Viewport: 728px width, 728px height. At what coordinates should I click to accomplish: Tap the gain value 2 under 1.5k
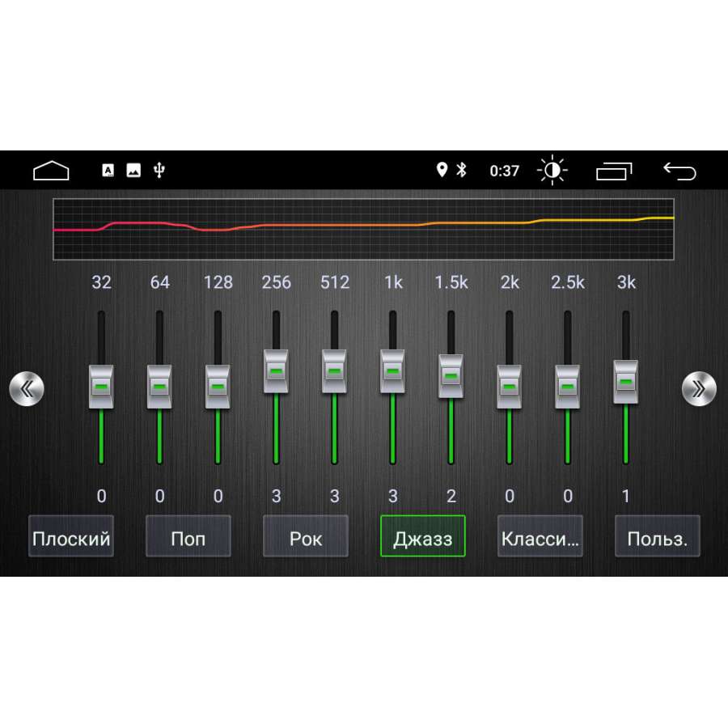(x=451, y=497)
